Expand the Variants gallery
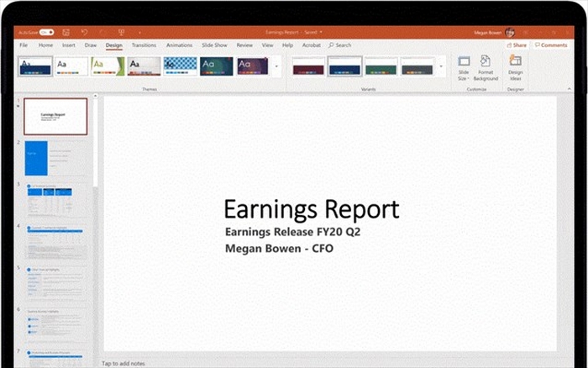Screen dimensions: 588x368 (441, 66)
